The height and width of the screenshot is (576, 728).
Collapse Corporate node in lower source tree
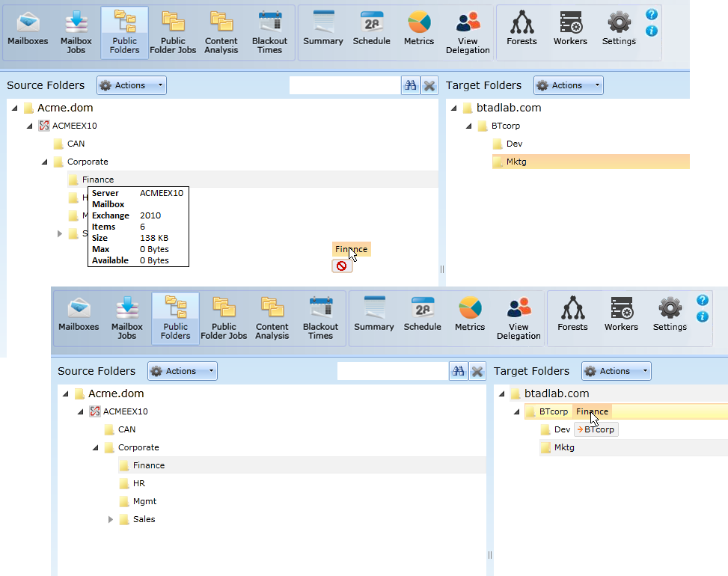pos(96,448)
